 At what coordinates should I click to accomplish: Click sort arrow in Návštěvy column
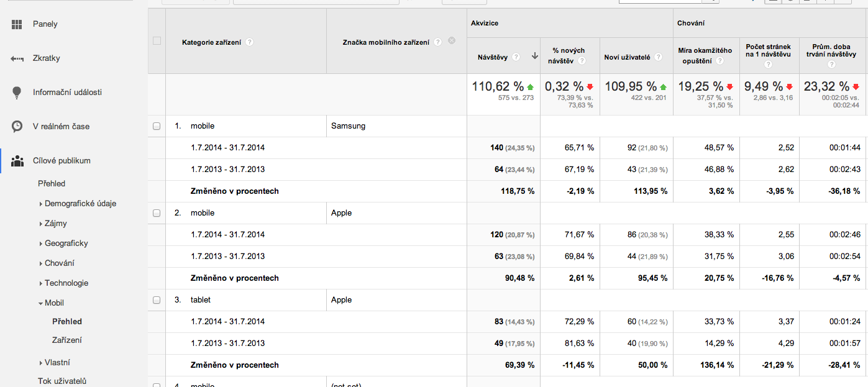[x=534, y=57]
